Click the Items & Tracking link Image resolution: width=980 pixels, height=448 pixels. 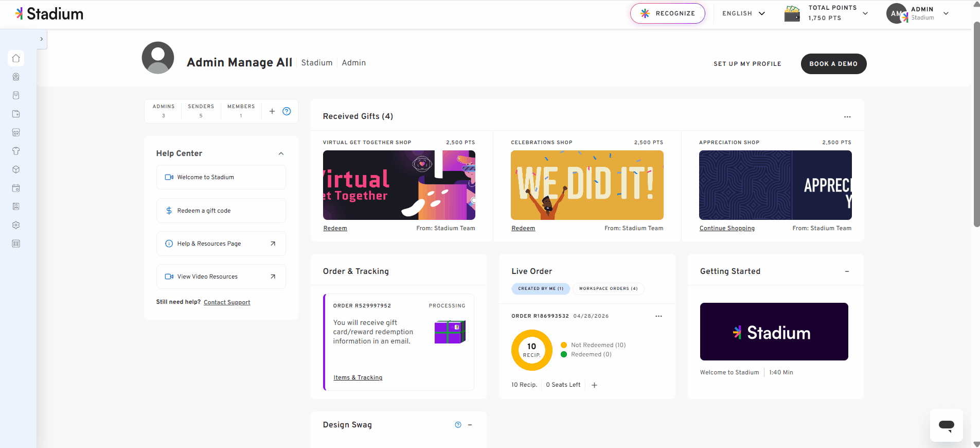tap(358, 377)
